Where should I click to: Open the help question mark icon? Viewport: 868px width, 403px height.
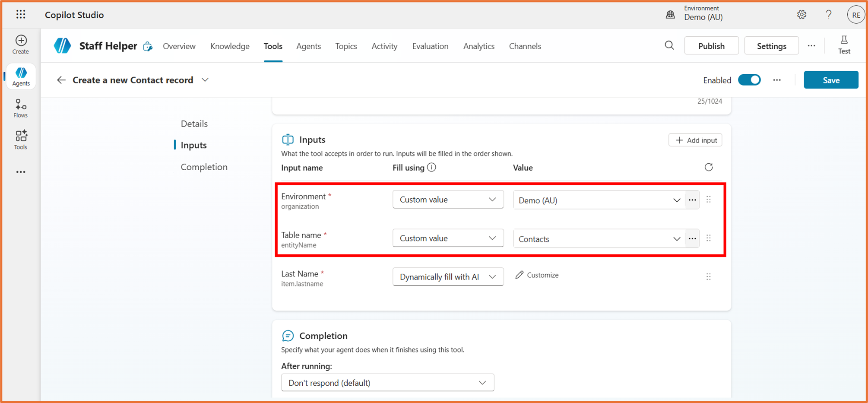(828, 15)
